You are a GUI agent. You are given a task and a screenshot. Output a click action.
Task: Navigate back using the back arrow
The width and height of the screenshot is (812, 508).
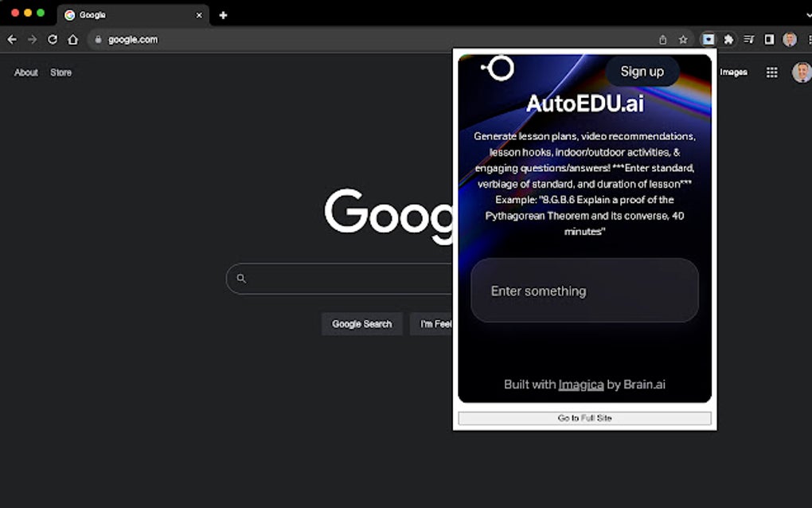click(x=11, y=39)
